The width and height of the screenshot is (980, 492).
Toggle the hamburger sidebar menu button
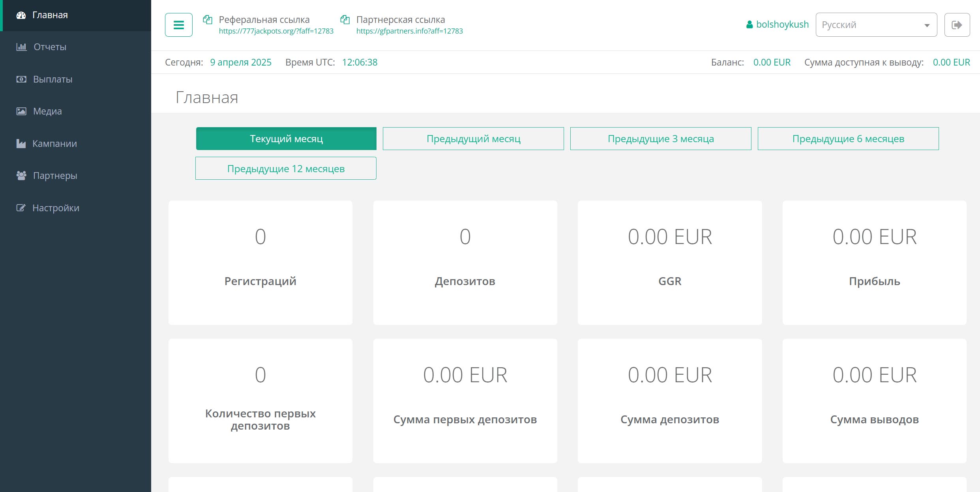(178, 25)
